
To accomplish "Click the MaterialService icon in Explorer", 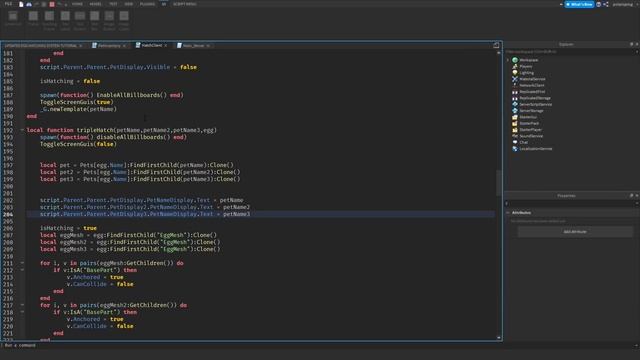I will (x=515, y=79).
